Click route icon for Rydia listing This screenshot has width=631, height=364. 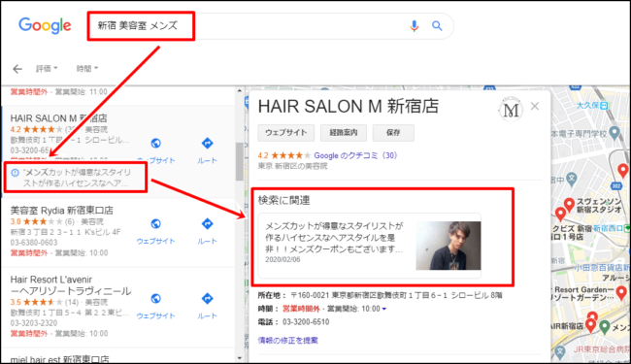coord(207,223)
